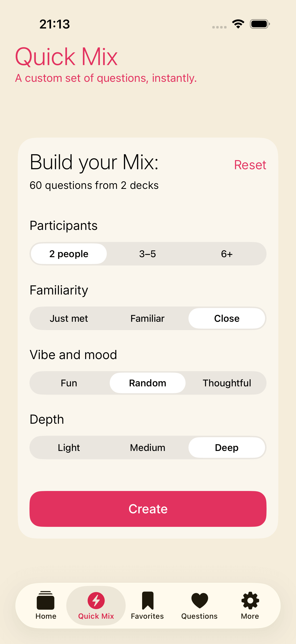The width and height of the screenshot is (296, 644).
Task: Tap the Favorites tab label
Action: pos(147,616)
